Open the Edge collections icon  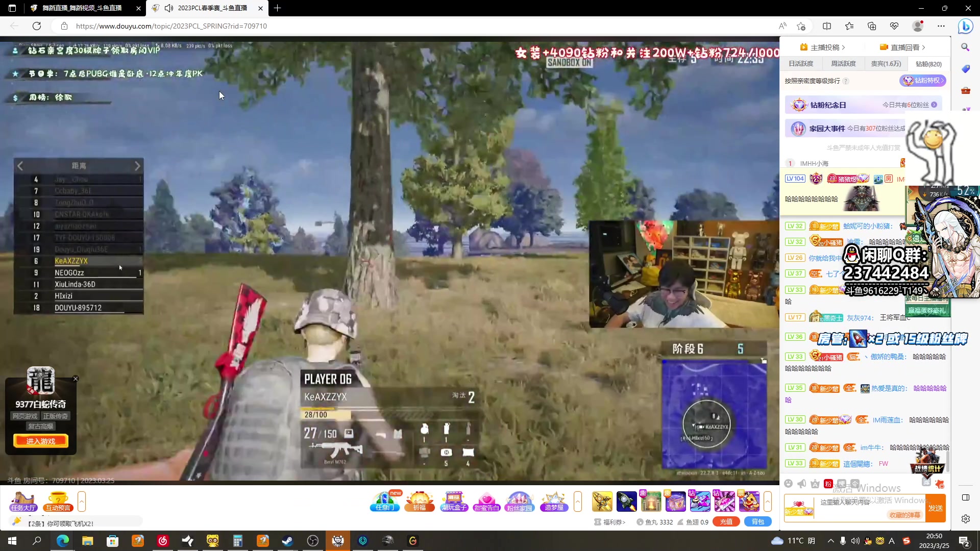pyautogui.click(x=871, y=26)
